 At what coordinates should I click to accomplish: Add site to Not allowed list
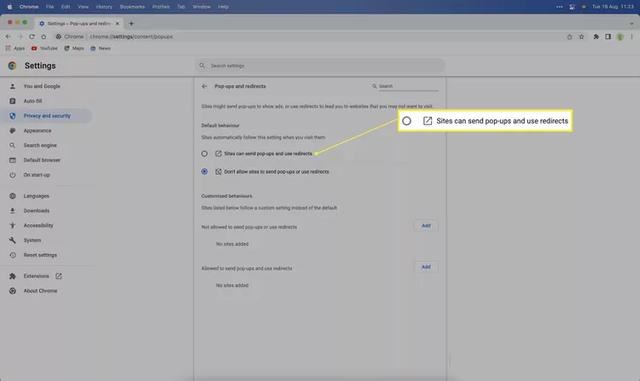coord(426,226)
